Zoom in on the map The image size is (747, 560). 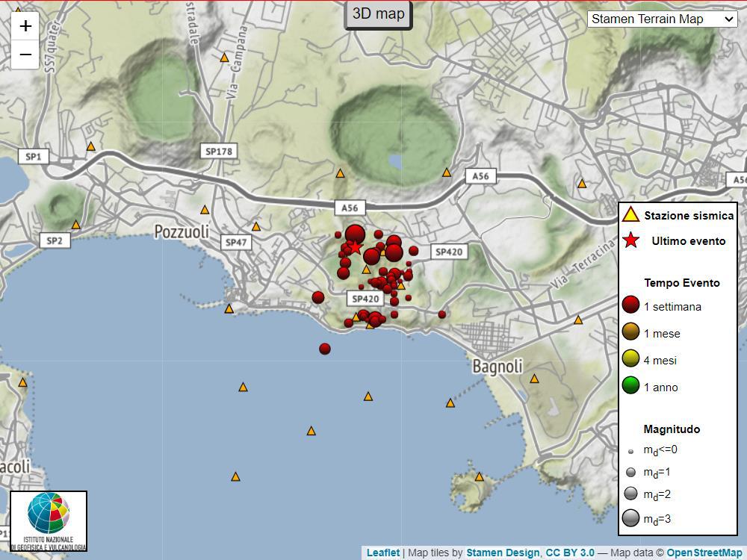tap(25, 26)
